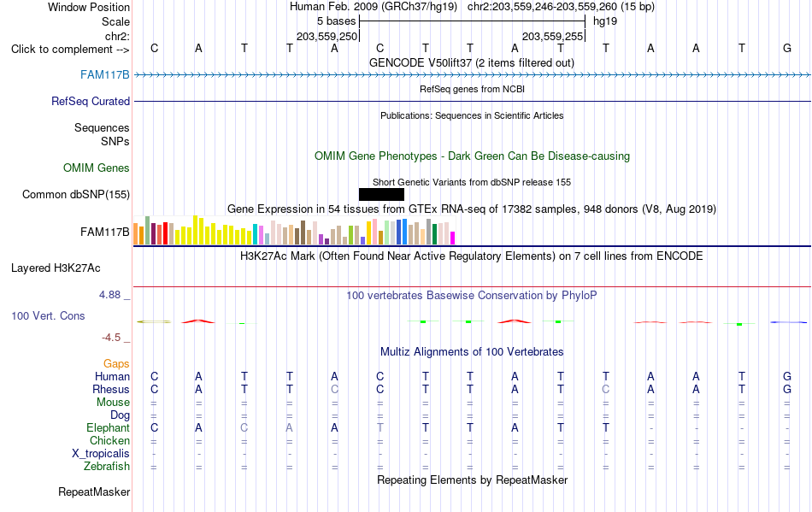The image size is (812, 512).
Task: Click the magenta last bar in GTEx chart
Action: tap(453, 238)
